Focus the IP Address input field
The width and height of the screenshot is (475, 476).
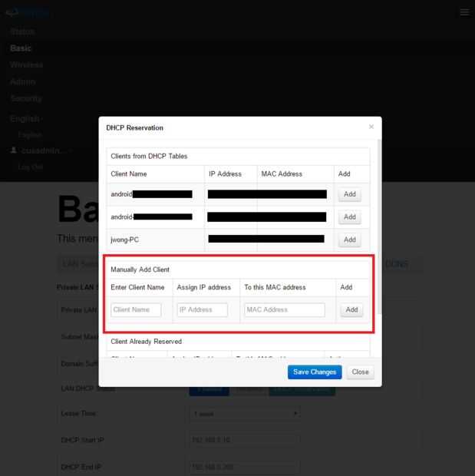click(202, 310)
